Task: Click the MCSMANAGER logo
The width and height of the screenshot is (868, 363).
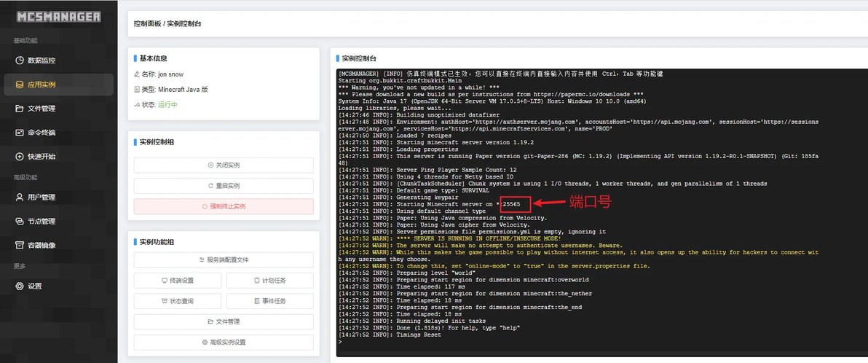Action: (58, 17)
